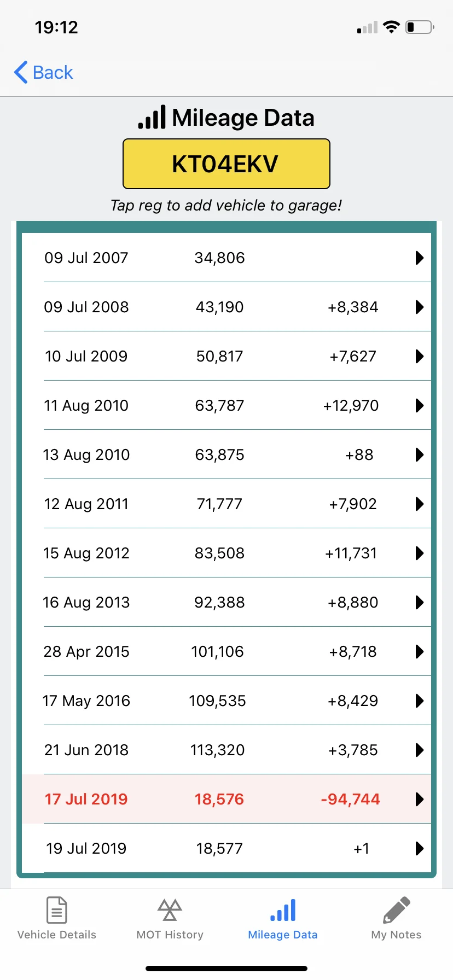
Task: Open the My Notes pencil icon
Action: [397, 910]
